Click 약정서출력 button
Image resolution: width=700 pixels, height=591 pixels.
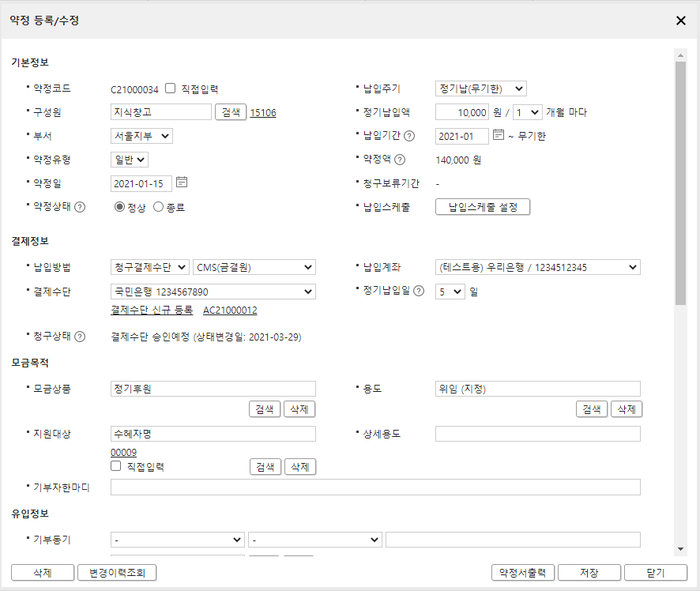tap(523, 573)
